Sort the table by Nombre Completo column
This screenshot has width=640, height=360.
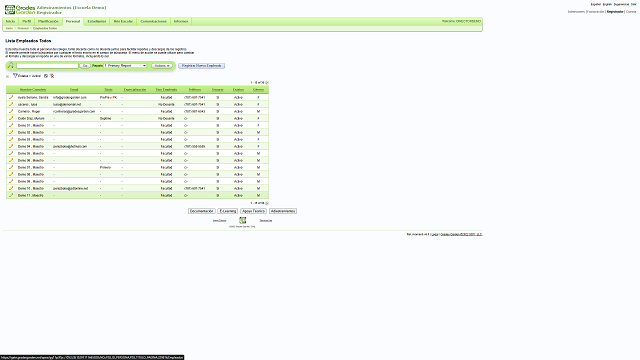33,89
